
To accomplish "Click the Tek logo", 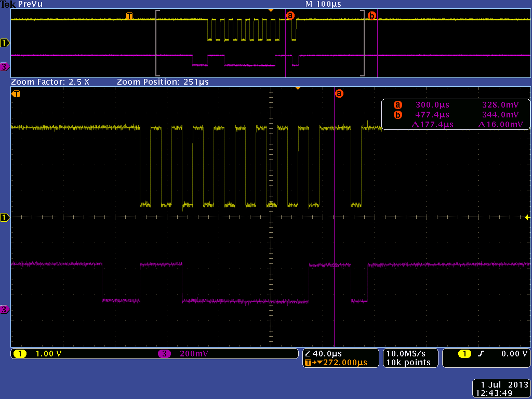I will point(8,4).
